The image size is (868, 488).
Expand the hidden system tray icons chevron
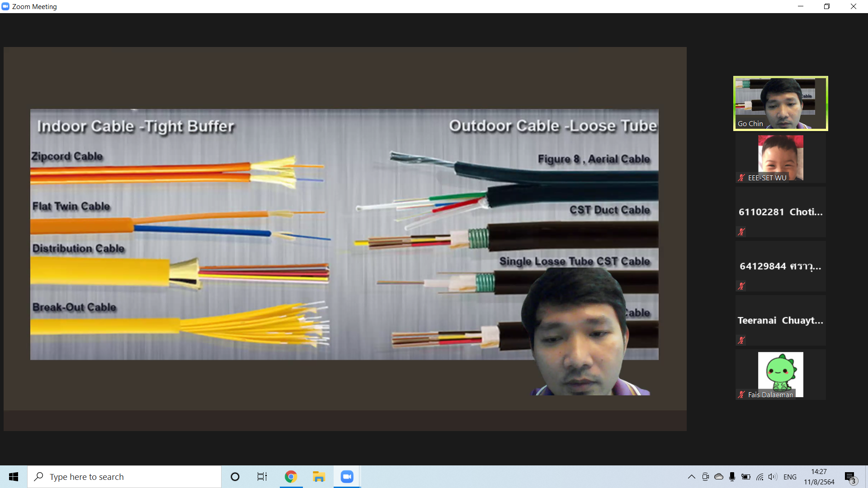point(691,477)
